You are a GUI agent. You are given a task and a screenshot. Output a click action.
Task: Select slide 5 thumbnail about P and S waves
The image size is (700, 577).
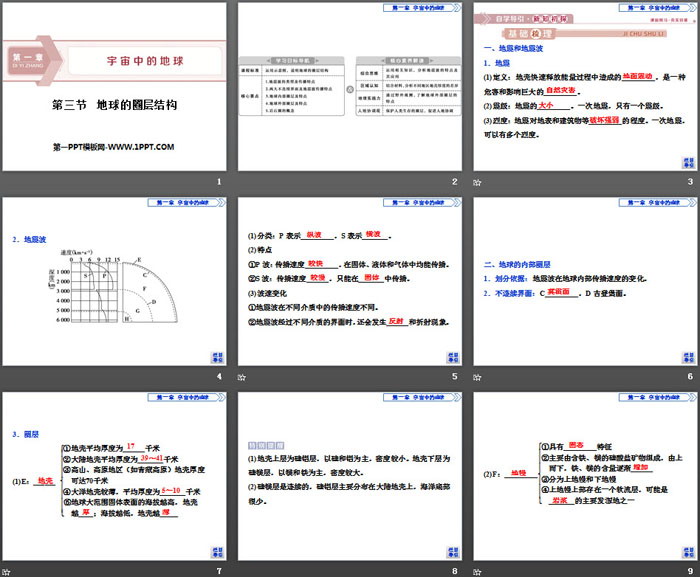(350, 282)
